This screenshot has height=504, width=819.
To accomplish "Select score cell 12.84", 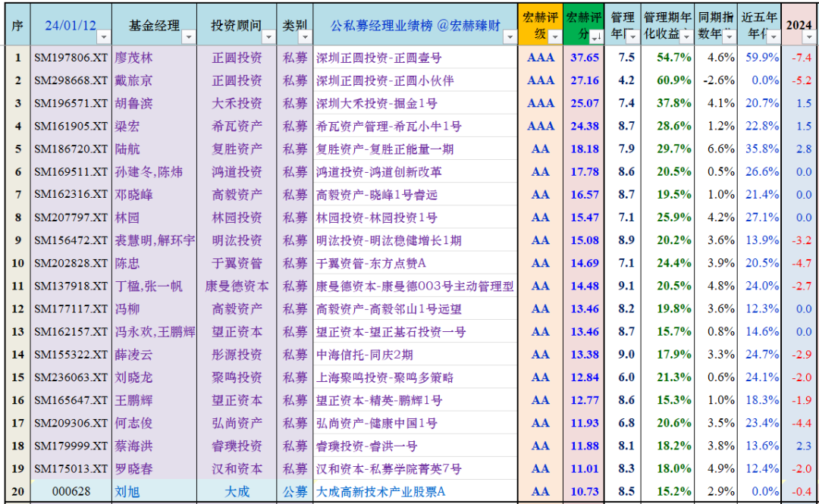I will (584, 377).
